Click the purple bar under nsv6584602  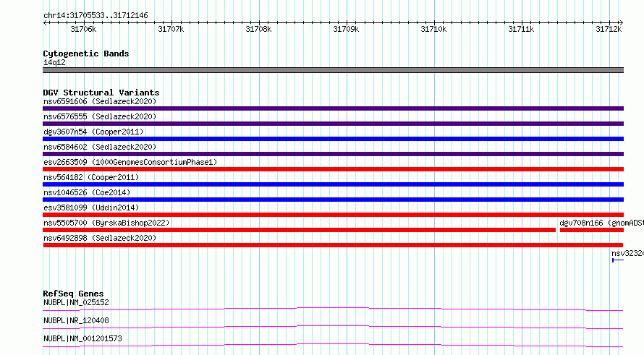333,154
